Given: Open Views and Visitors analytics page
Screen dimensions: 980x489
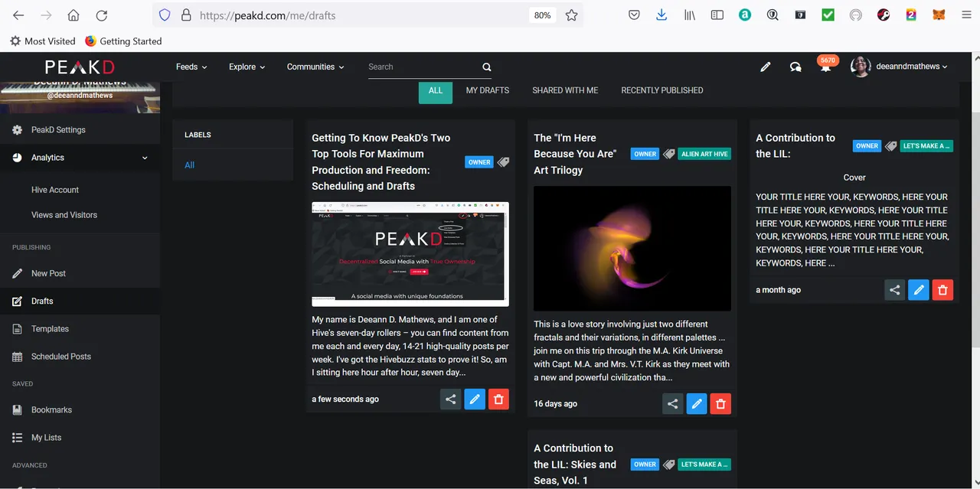Looking at the screenshot, I should pyautogui.click(x=64, y=215).
